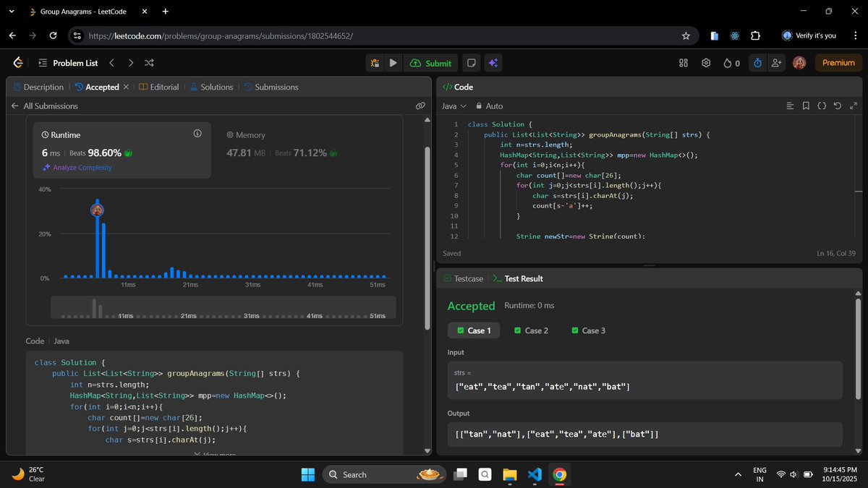Image resolution: width=868 pixels, height=488 pixels.
Task: Click the bookmark icon in the editor
Action: pos(806,106)
